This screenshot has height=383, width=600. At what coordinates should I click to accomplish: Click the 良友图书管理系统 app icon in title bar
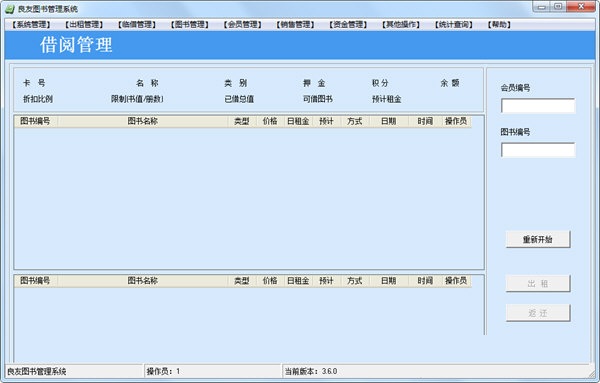pyautogui.click(x=10, y=9)
